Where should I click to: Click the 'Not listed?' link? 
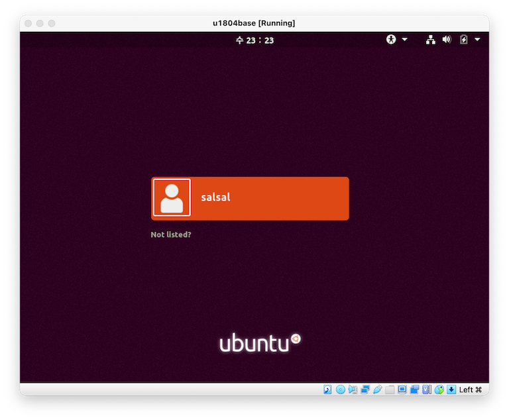click(171, 235)
